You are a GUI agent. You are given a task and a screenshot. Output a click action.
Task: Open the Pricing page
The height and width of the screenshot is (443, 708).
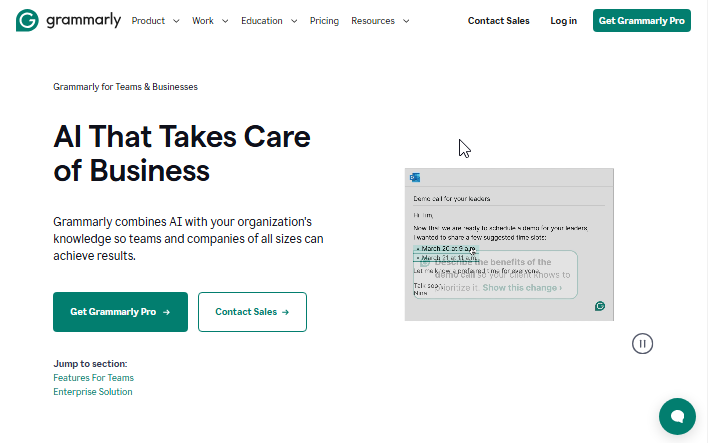coord(324,21)
